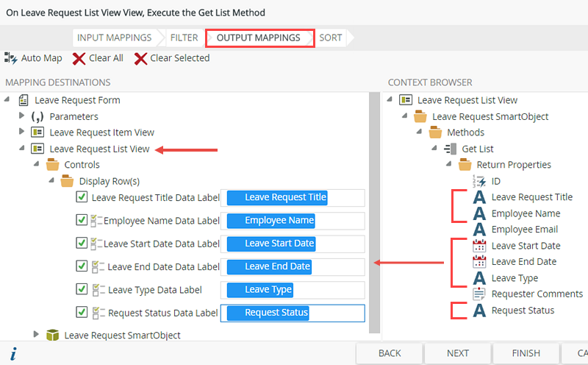Switch to the Input Mappings step
Viewport: 588px width, 365px height.
point(114,38)
